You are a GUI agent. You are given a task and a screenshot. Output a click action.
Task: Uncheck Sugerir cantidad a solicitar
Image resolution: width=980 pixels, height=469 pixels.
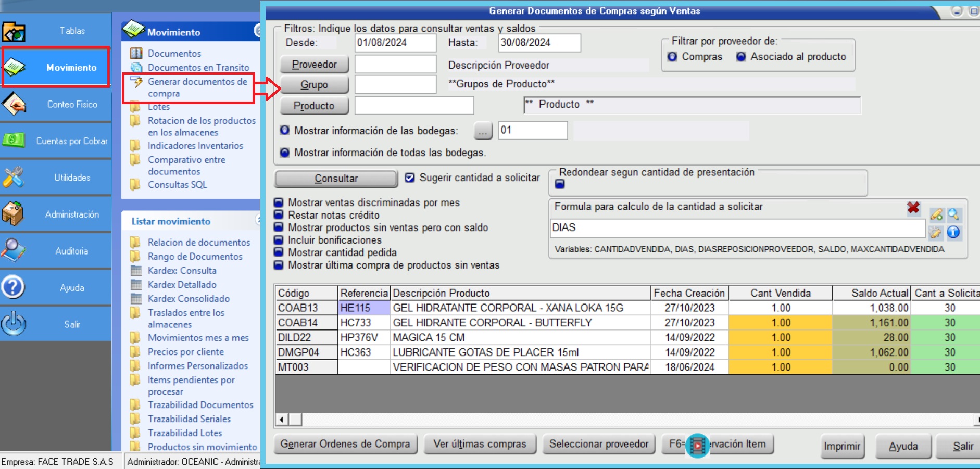pyautogui.click(x=410, y=178)
